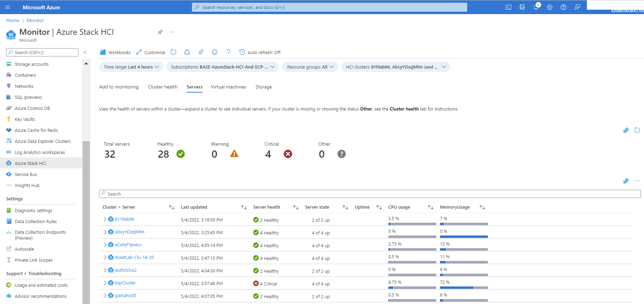Click the green Healthy status icon
Viewport: 644px width, 304px height.
click(x=181, y=154)
